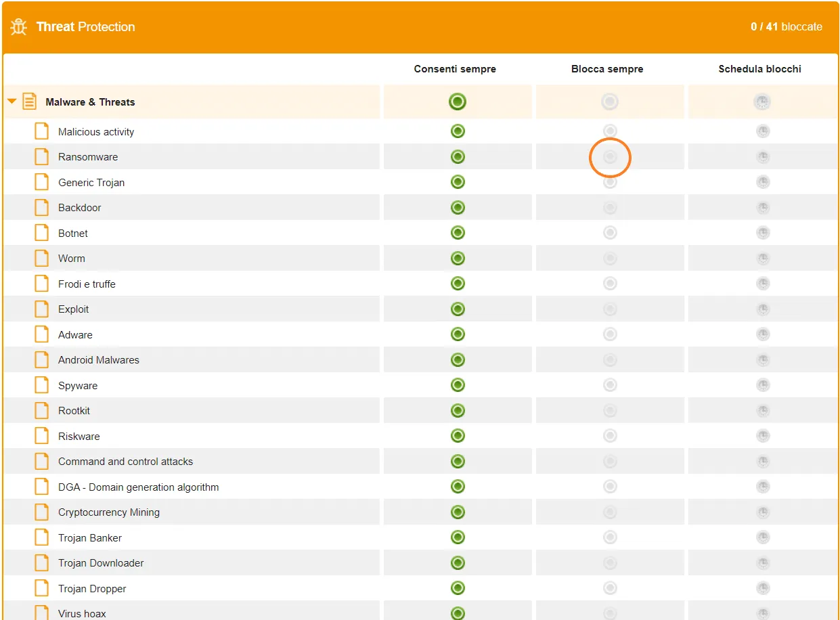The image size is (840, 620).
Task: Select Blocca sempre for Riskware
Action: click(x=610, y=436)
